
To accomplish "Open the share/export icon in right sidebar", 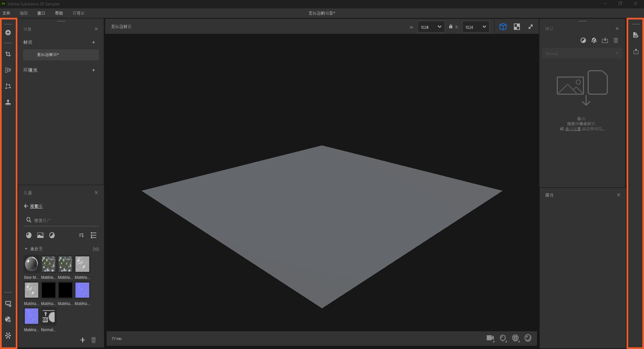I will (636, 51).
